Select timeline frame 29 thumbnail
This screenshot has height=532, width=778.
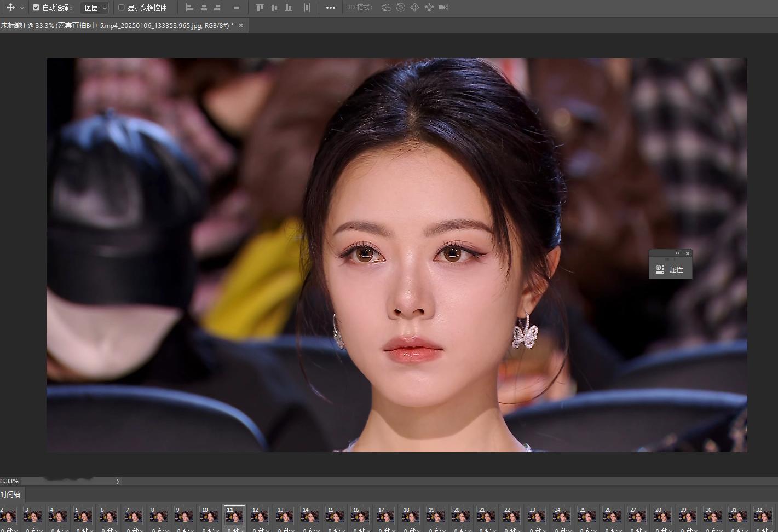[688, 516]
